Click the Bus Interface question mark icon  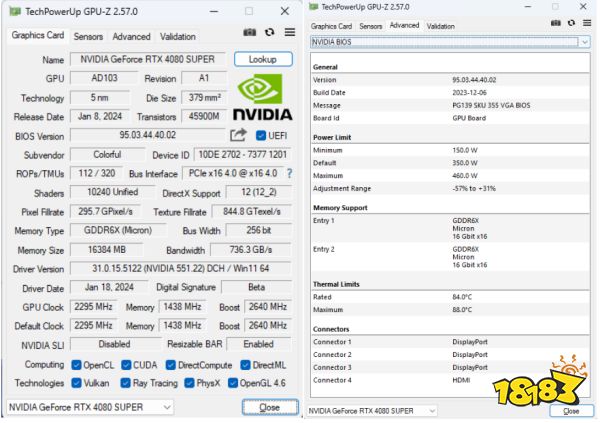coord(290,173)
